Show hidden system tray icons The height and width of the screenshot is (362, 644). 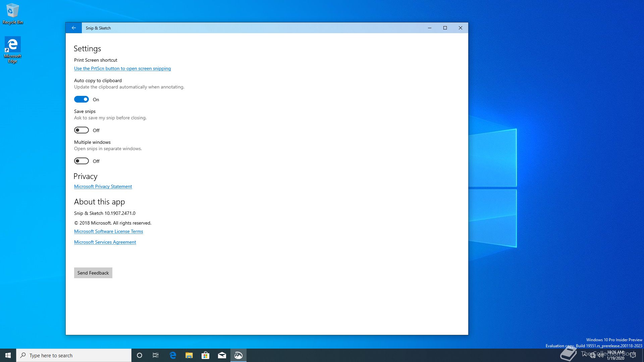coord(585,355)
